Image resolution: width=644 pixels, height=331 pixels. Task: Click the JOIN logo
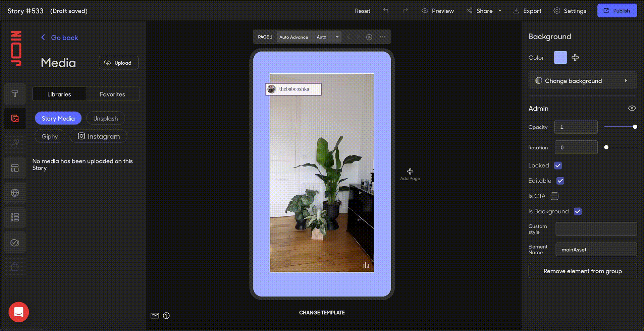[16, 48]
